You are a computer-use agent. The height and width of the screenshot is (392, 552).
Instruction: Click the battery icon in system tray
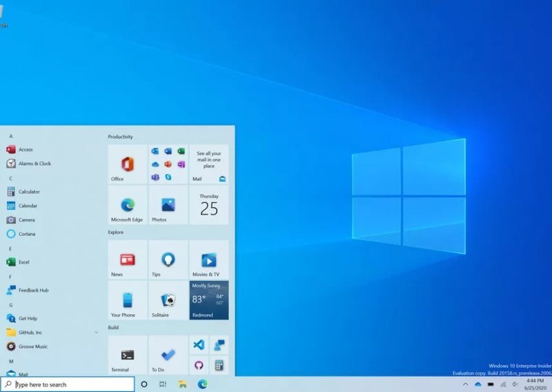click(x=491, y=384)
